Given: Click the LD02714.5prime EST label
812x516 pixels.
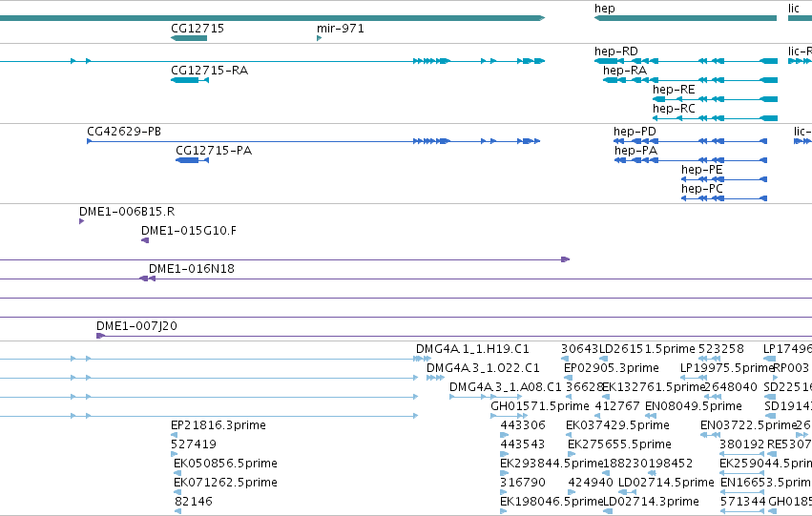Looking at the screenshot, I should tap(666, 483).
